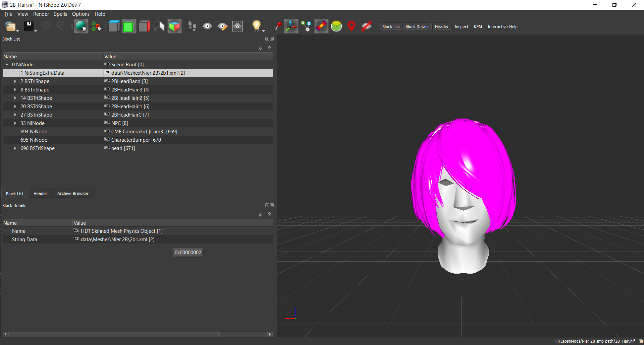Open the View menu
Image resolution: width=644 pixels, height=345 pixels.
pos(23,14)
